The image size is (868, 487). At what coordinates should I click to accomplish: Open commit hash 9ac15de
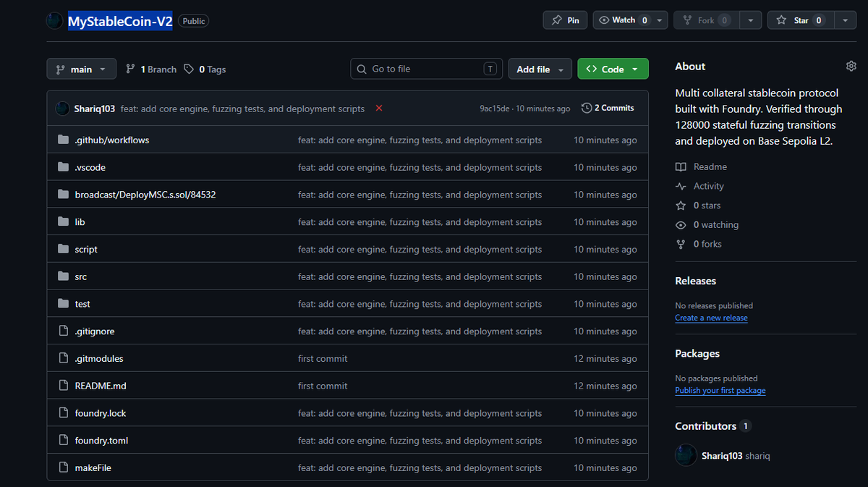[495, 109]
